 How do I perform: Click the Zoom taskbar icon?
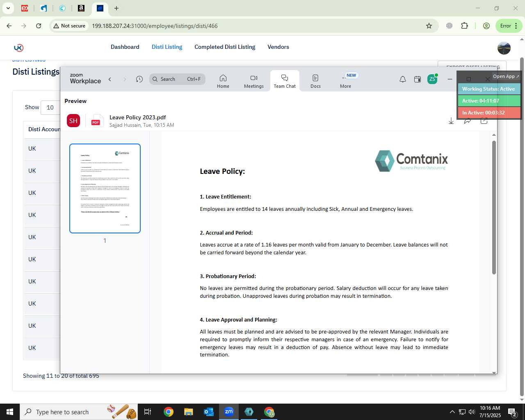pyautogui.click(x=229, y=412)
